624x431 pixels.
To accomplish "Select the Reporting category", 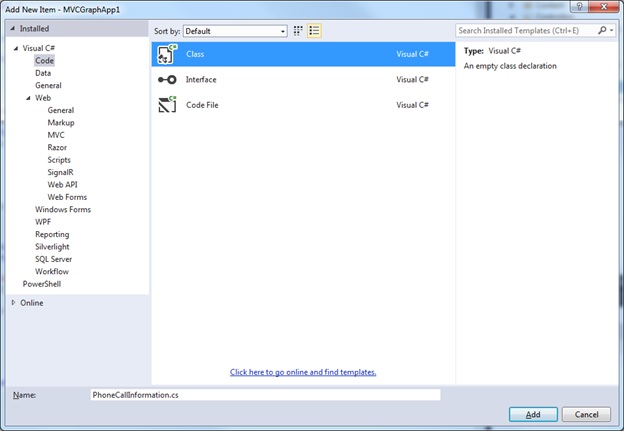I will tap(52, 234).
